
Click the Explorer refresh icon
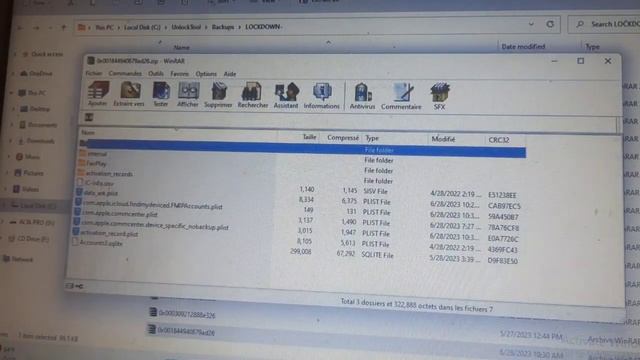pos(550,24)
